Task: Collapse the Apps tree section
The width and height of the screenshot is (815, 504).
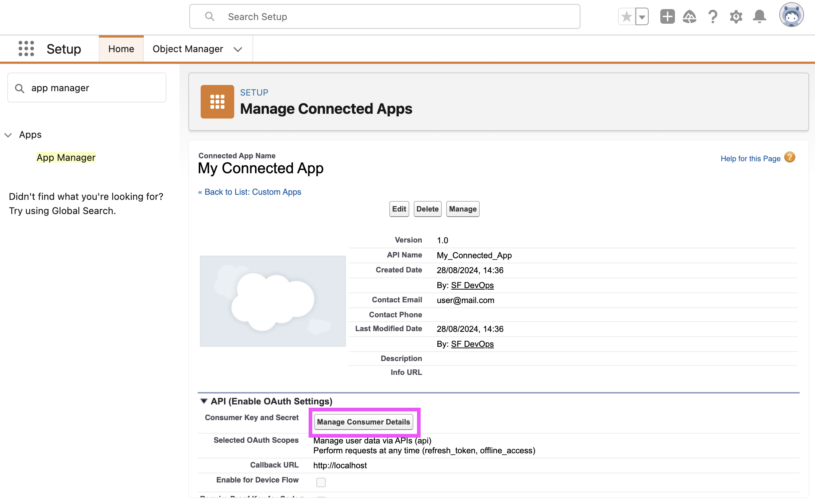Action: 8,135
